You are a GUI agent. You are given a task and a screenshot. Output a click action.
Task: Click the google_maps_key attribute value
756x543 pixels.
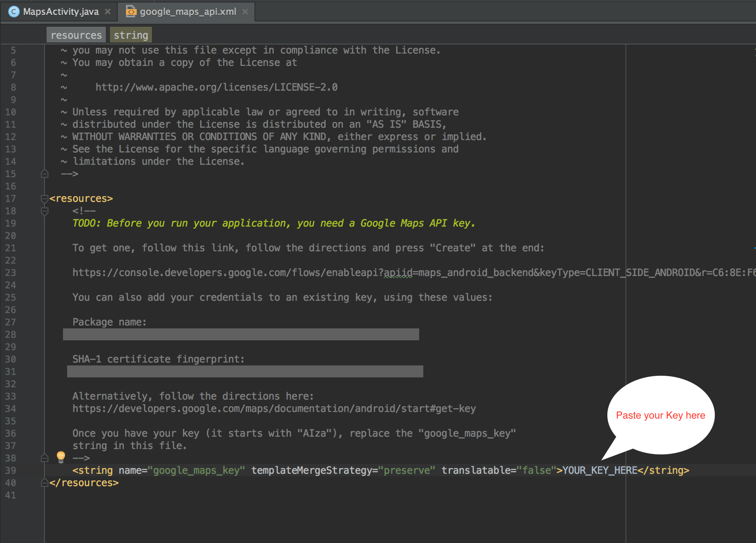(196, 470)
